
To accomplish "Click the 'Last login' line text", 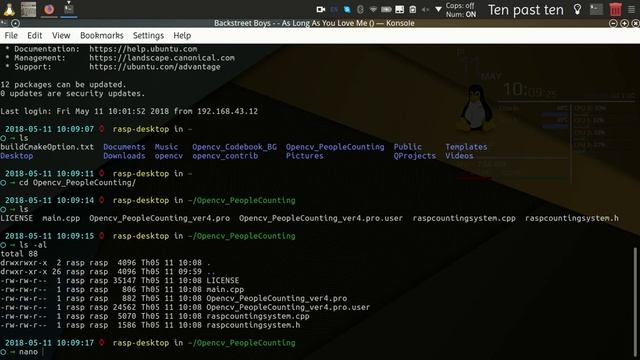I will pos(129,111).
